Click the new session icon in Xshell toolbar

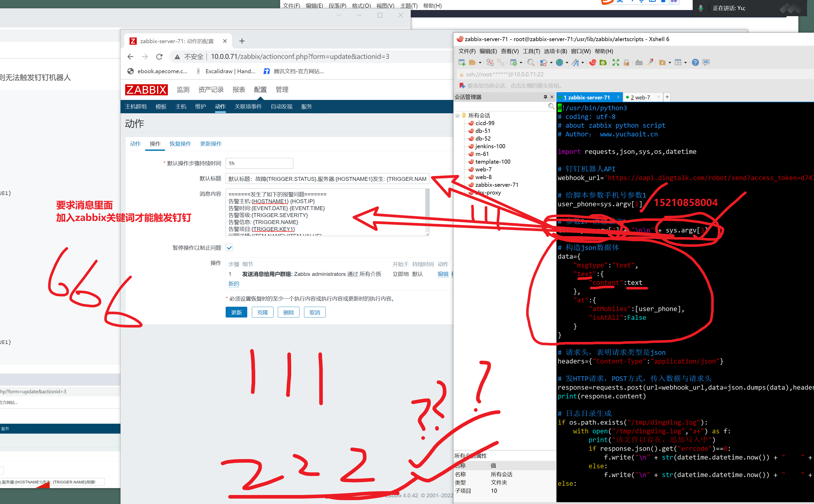click(x=462, y=63)
